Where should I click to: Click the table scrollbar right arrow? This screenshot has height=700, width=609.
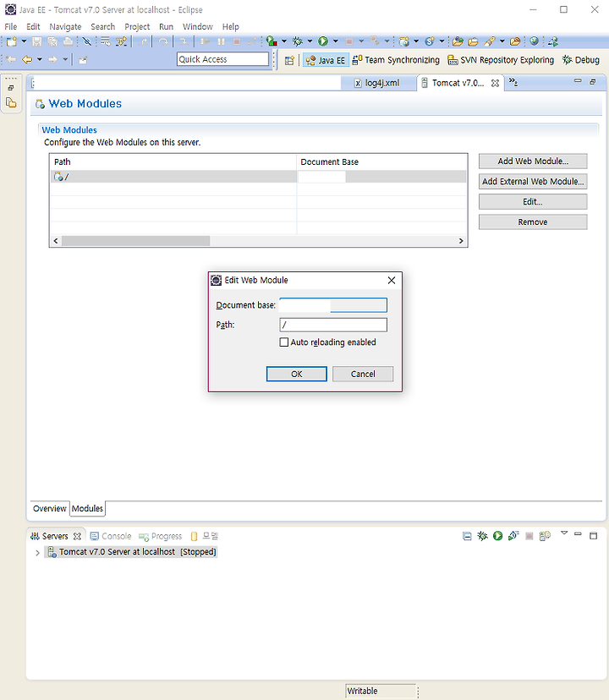click(461, 241)
